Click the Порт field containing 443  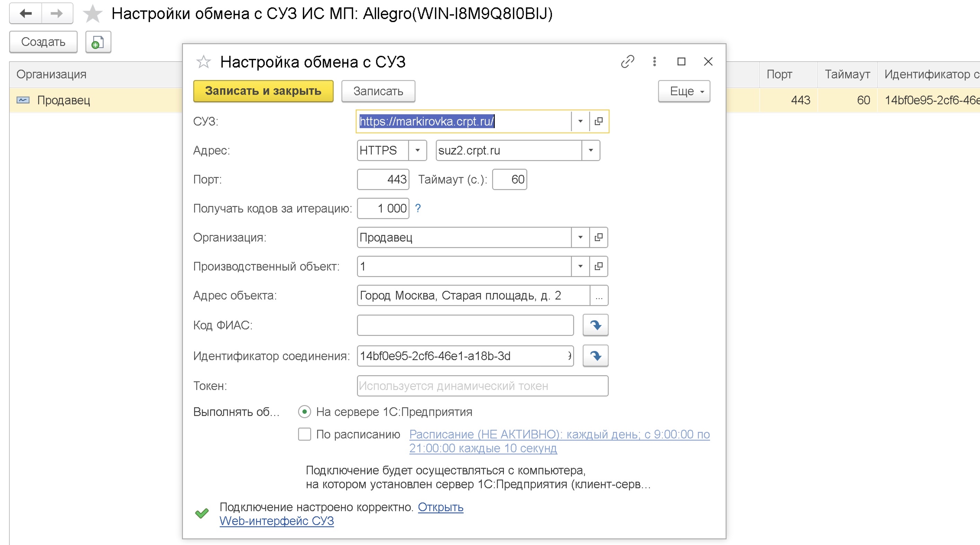pyautogui.click(x=383, y=179)
